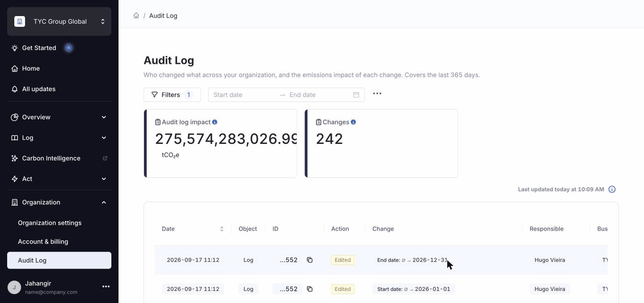This screenshot has height=303, width=644.
Task: Open TYC Group Global organization switcher
Action: (x=59, y=21)
